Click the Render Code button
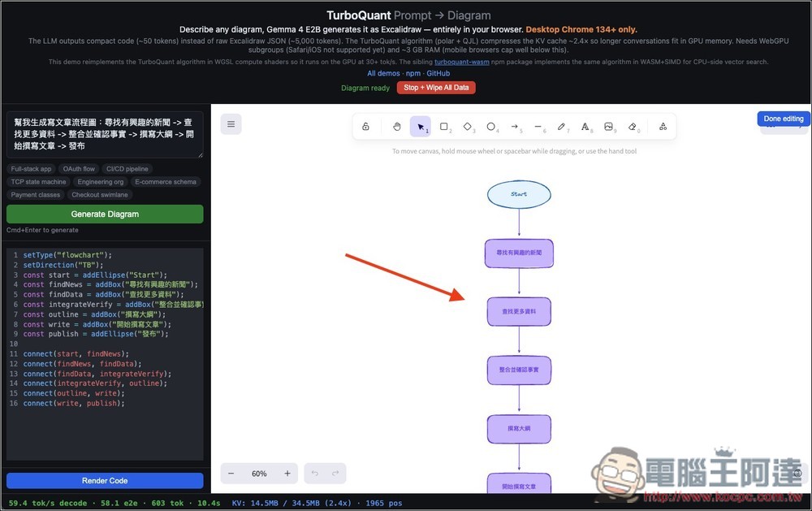 pos(105,480)
